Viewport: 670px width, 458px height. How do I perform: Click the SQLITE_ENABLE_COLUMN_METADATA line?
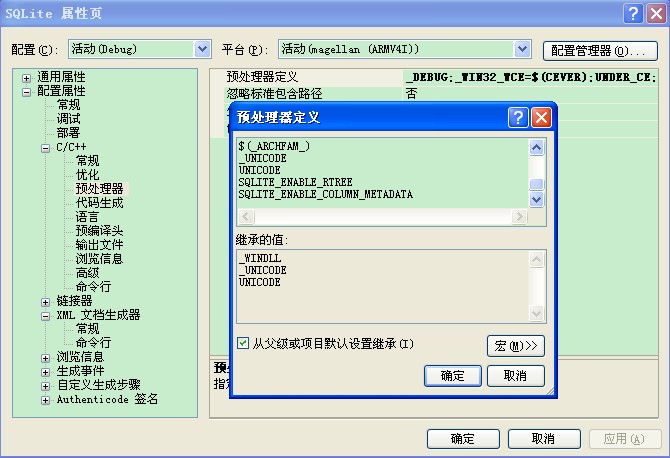tap(326, 194)
